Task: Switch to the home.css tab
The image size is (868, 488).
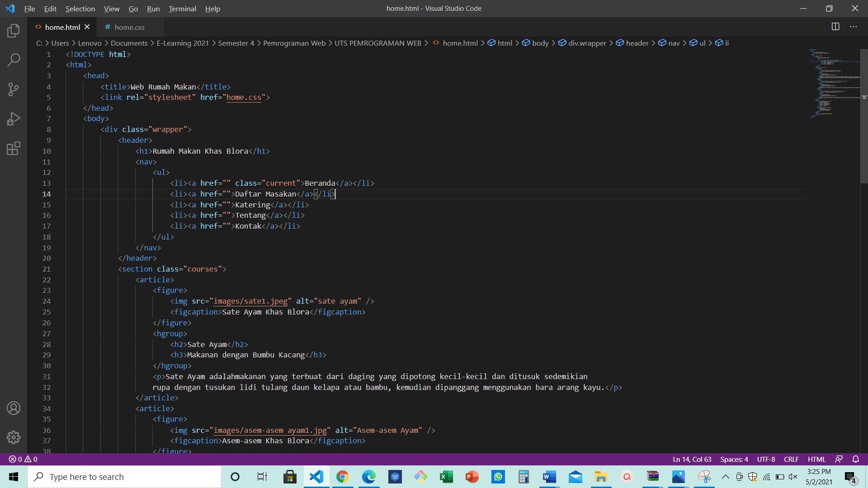Action: pyautogui.click(x=129, y=27)
